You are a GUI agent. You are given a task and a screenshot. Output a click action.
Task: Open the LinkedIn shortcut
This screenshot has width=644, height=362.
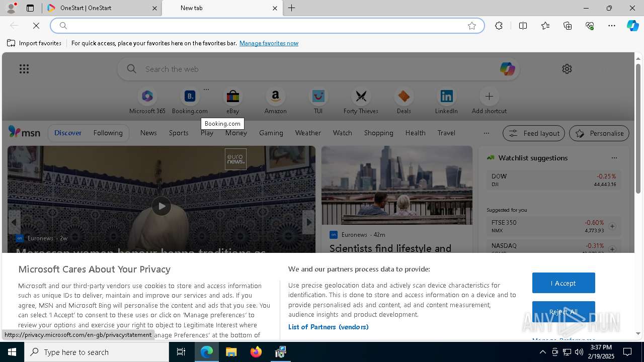point(446,101)
